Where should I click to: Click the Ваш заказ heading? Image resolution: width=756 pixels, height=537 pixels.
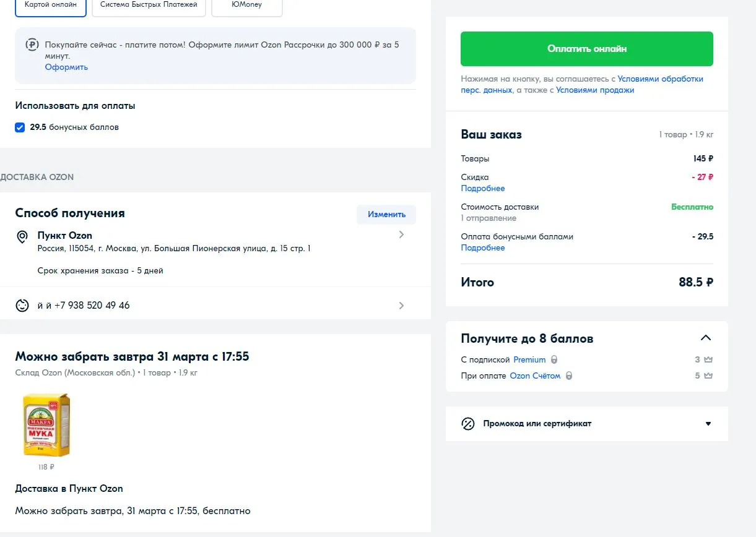point(491,134)
